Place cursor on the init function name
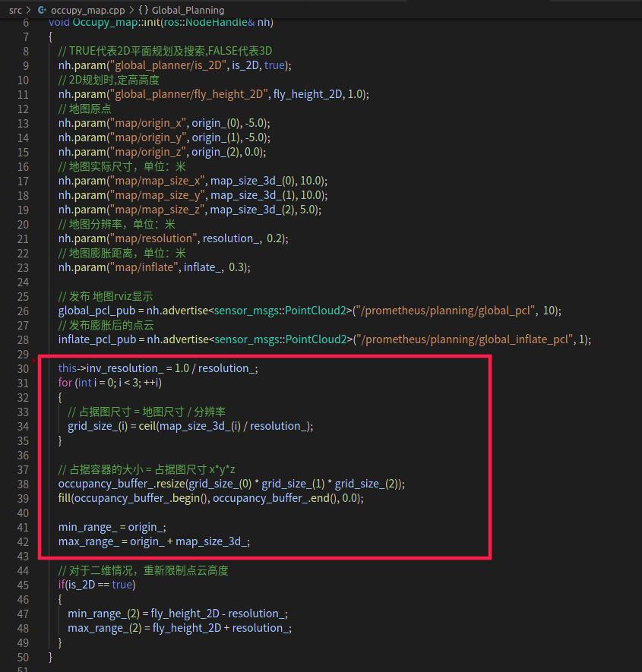 [x=153, y=22]
